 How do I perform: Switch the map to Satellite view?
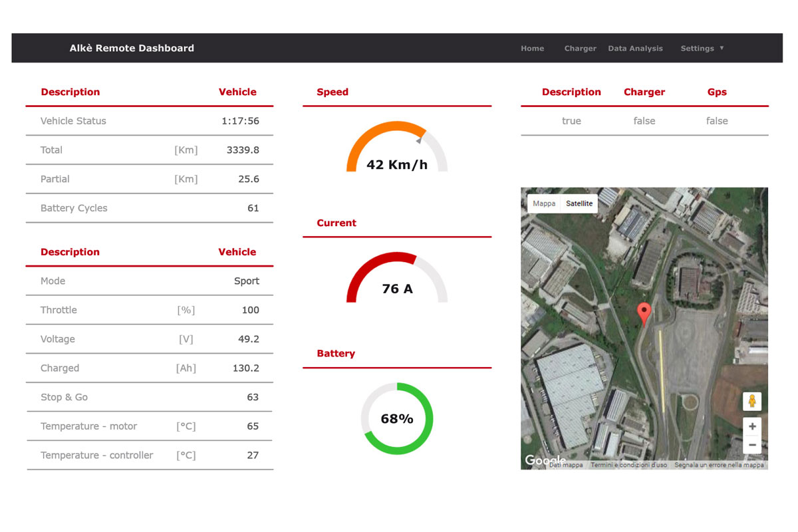point(579,203)
